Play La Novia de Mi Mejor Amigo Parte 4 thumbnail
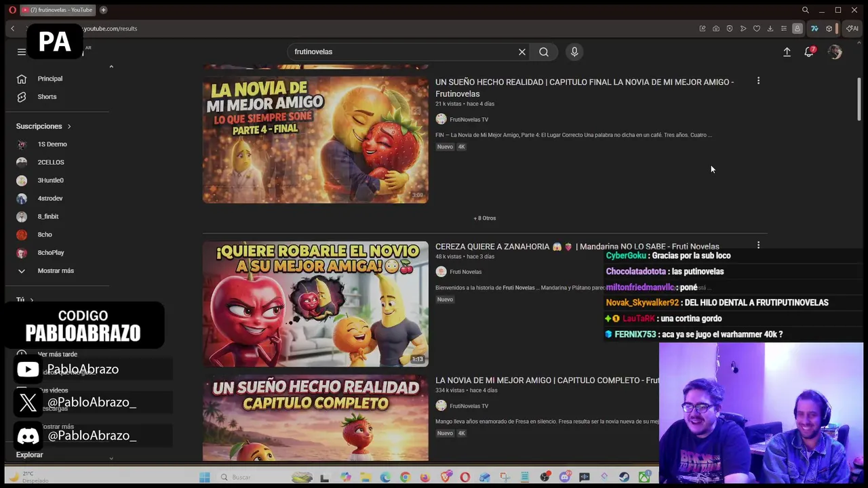This screenshot has height=488, width=868. [x=315, y=140]
